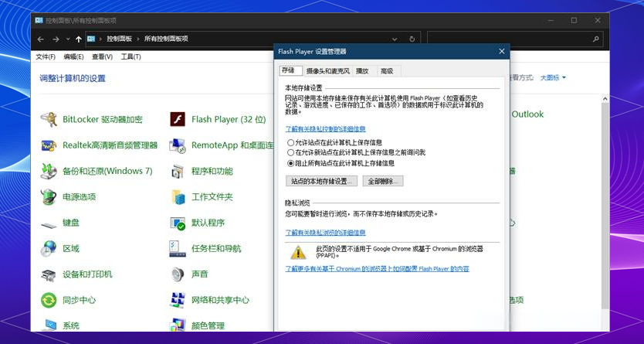Expand the address bar history dropdown
The width and height of the screenshot is (644, 344).
point(395,39)
